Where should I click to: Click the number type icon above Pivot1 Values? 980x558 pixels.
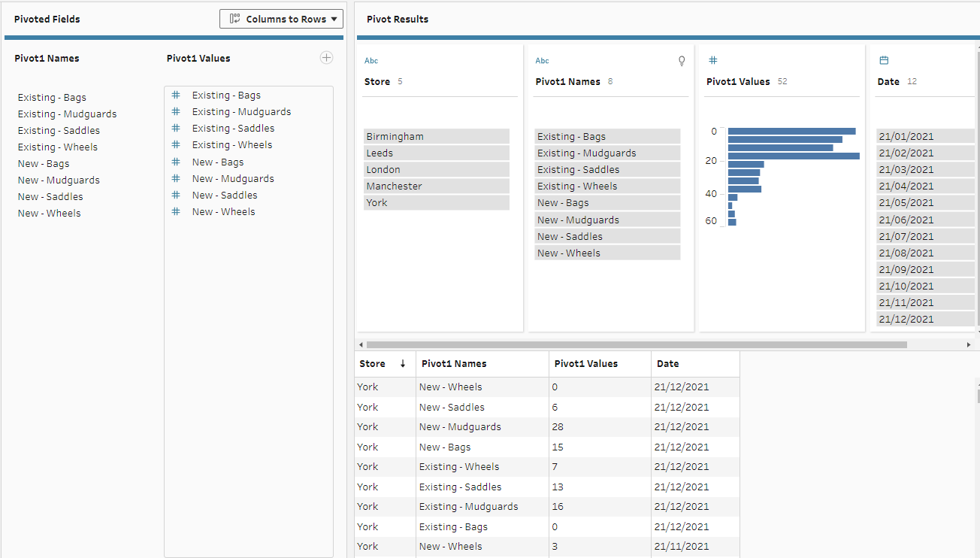[713, 61]
